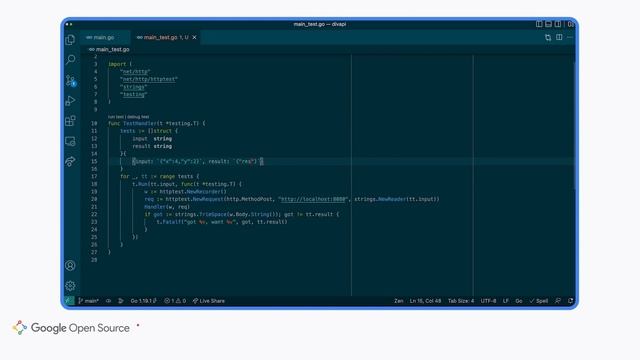Start Live Share from status bar
640x360 pixels.
tap(209, 301)
